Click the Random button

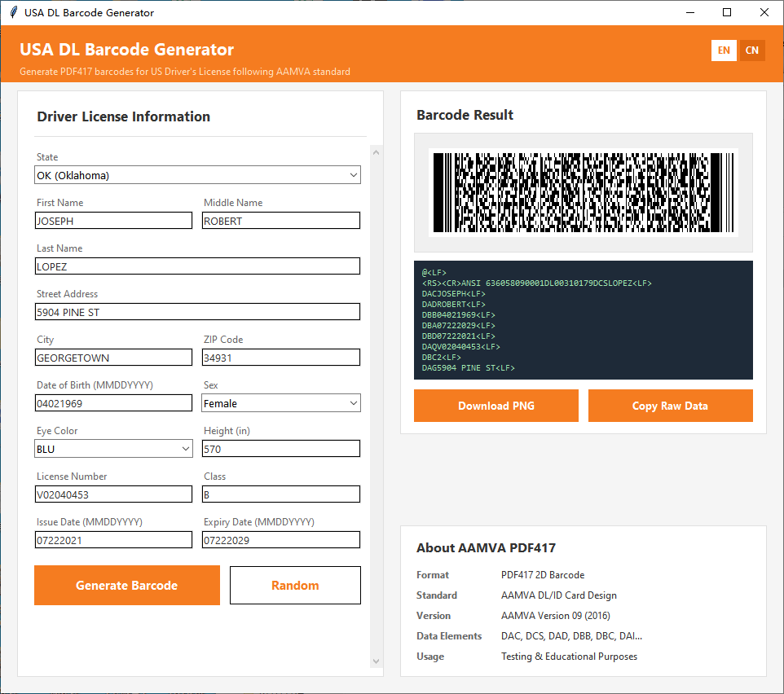click(x=295, y=585)
